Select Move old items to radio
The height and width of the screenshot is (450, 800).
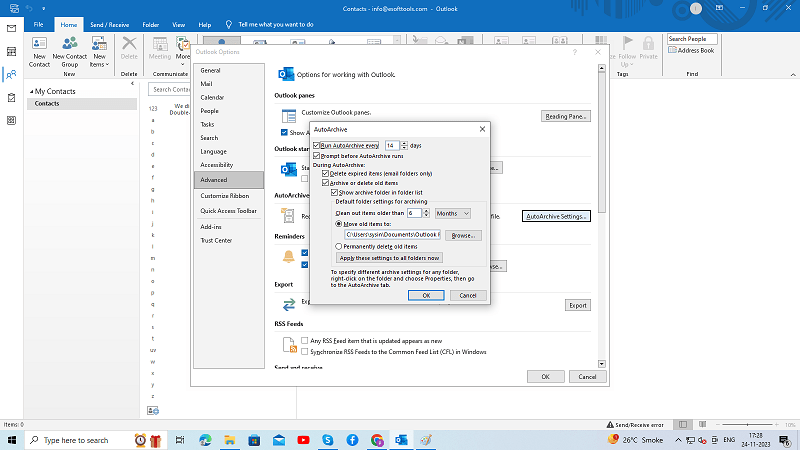click(x=338, y=223)
